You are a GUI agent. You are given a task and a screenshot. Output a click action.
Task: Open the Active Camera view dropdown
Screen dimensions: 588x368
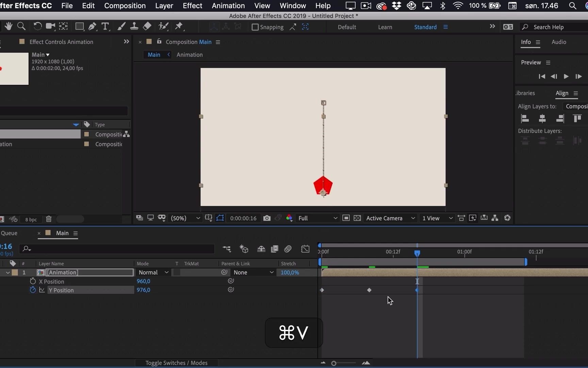coord(391,218)
